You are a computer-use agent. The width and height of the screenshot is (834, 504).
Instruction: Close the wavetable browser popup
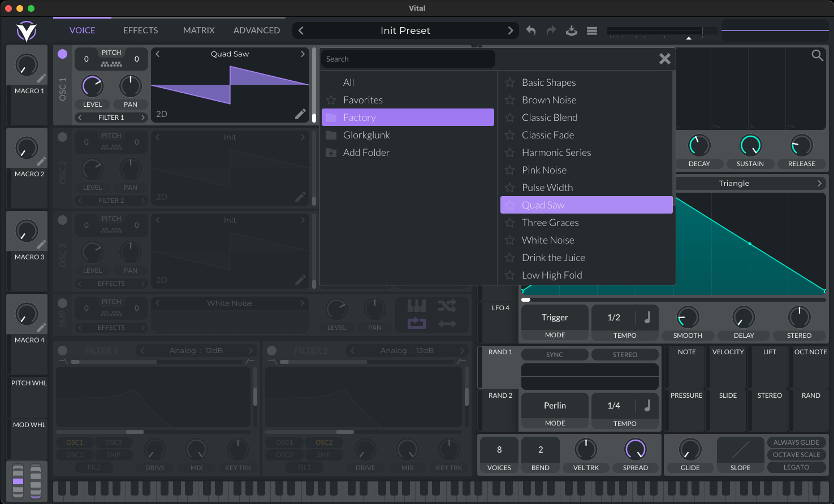pos(665,59)
